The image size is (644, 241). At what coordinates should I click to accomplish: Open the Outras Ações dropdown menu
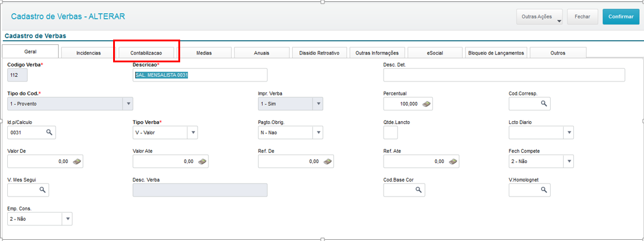pos(539,17)
